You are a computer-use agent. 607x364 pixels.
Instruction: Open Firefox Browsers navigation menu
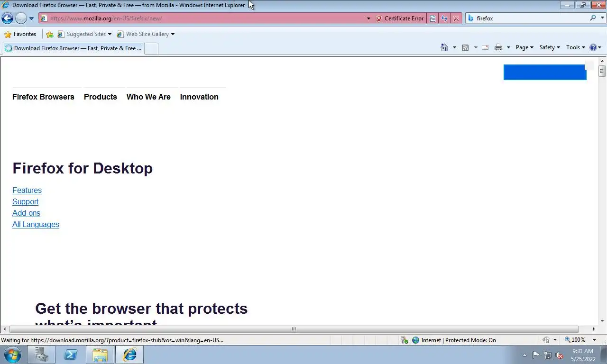(43, 97)
